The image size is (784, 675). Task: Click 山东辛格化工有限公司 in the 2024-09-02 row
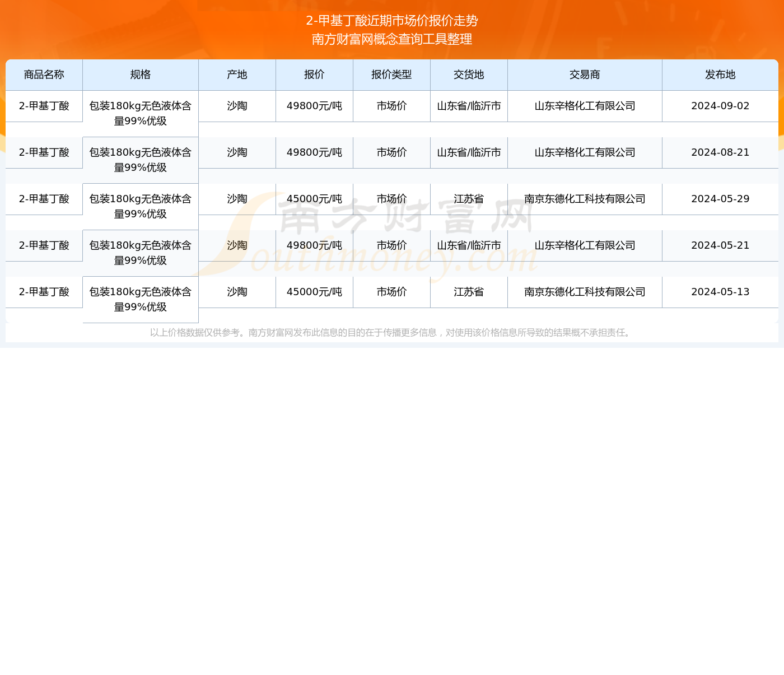click(x=585, y=106)
